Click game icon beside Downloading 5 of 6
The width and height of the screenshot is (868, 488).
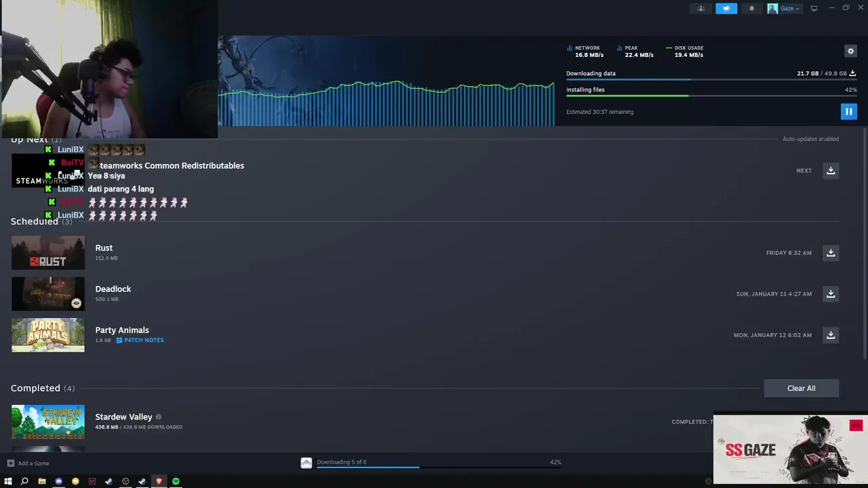pyautogui.click(x=307, y=462)
